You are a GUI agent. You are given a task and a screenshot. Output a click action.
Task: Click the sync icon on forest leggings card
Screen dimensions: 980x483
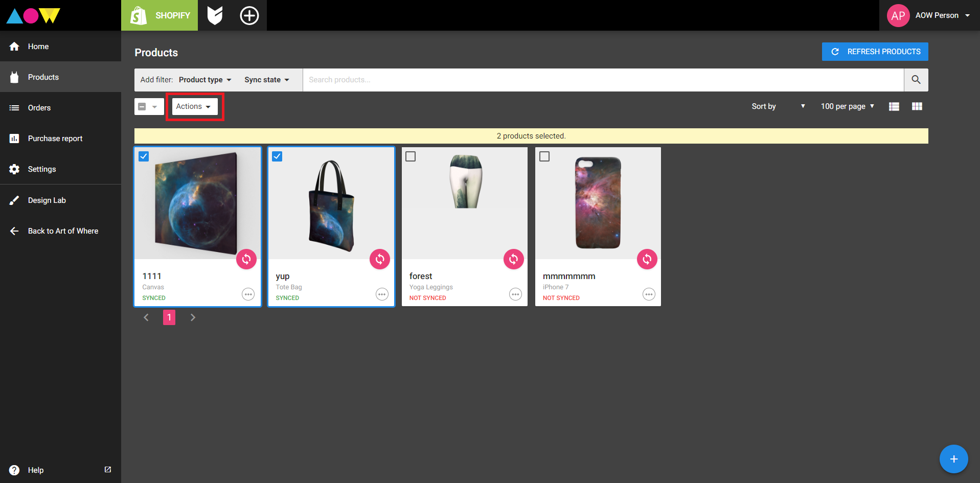click(x=514, y=259)
